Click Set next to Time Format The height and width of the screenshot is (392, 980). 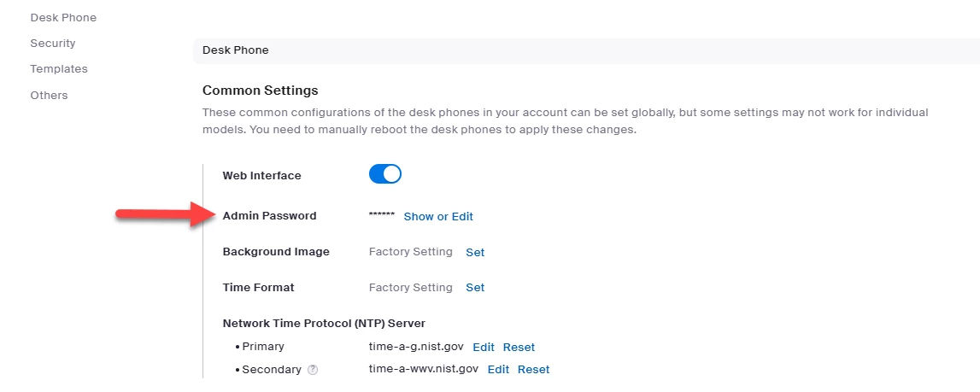475,288
